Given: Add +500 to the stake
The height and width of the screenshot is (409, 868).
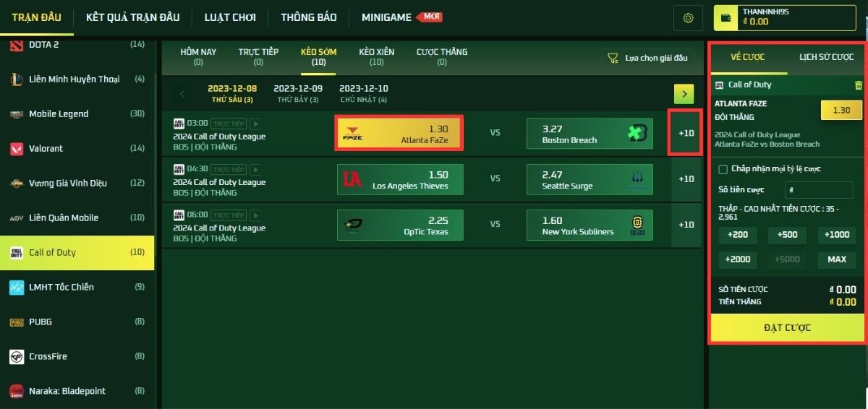Looking at the screenshot, I should (787, 235).
